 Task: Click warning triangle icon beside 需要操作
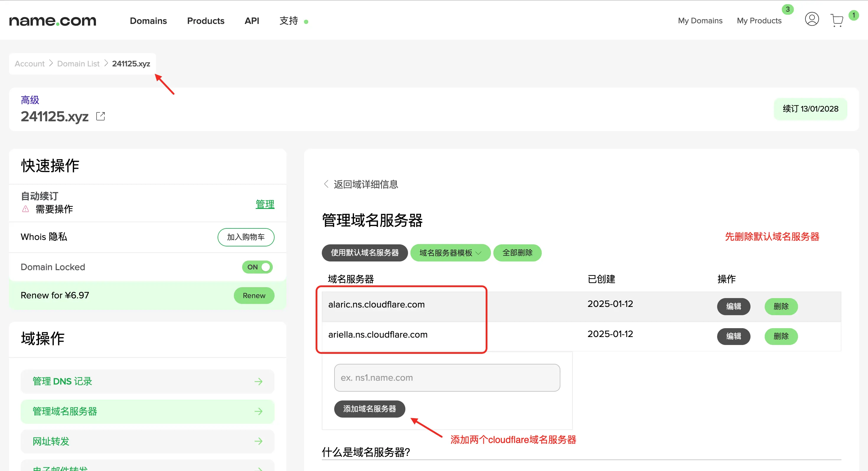[x=26, y=209]
